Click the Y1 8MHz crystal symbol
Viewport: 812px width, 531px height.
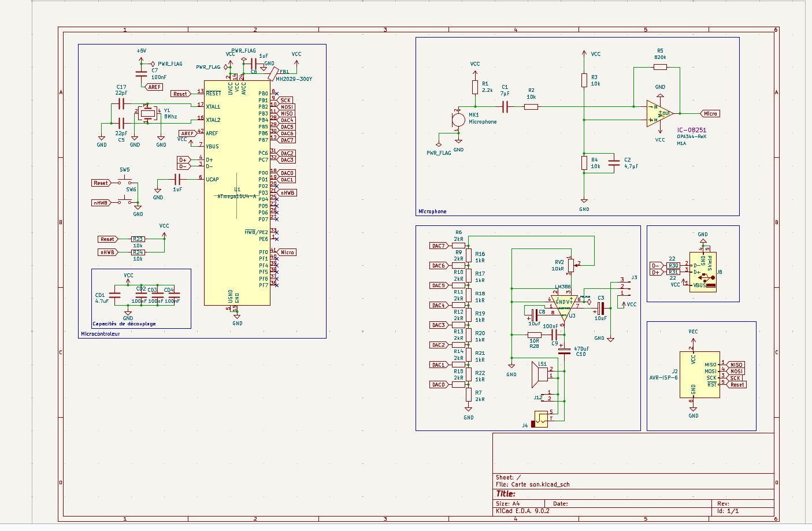pyautogui.click(x=148, y=113)
